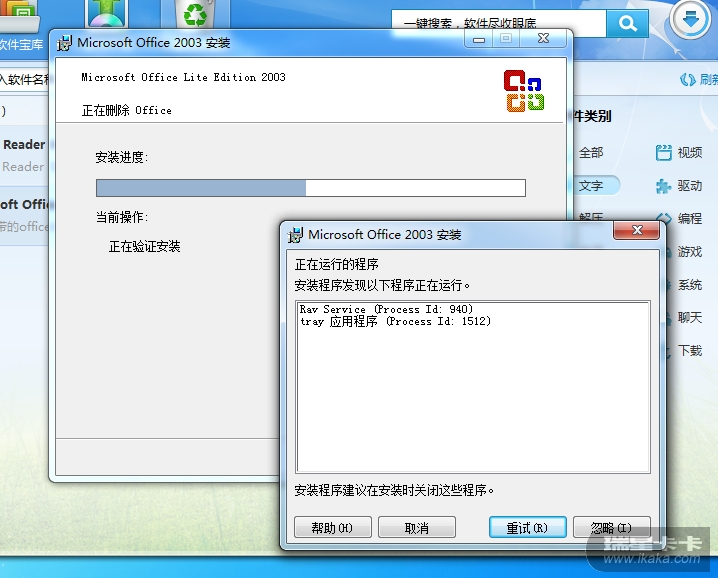Click the Reader entry in software list
Screen dimensions: 718x578
tap(24, 155)
